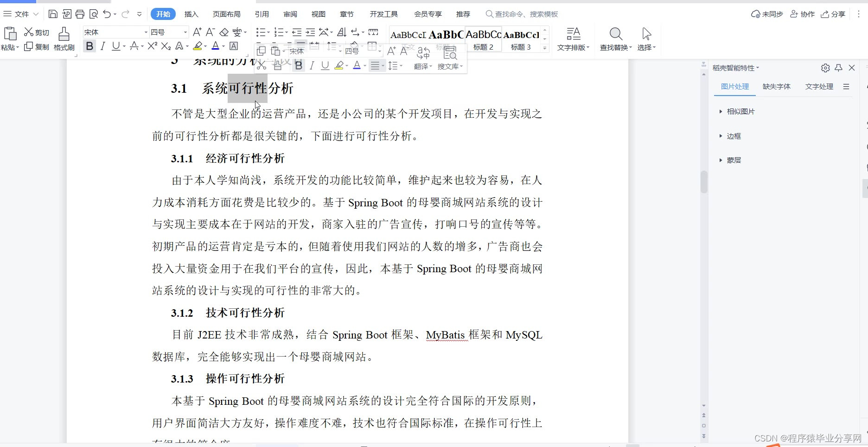Toggle Italic in the main ribbon

[x=103, y=46]
